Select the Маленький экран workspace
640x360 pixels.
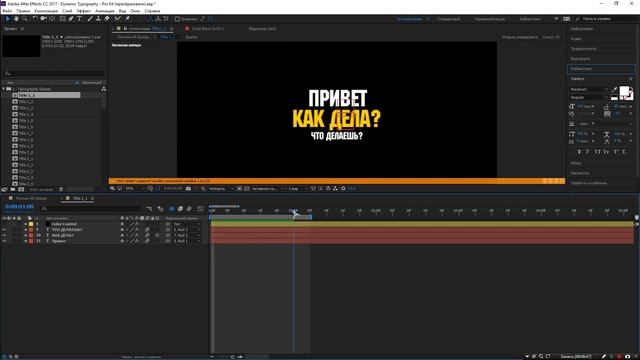click(x=490, y=19)
